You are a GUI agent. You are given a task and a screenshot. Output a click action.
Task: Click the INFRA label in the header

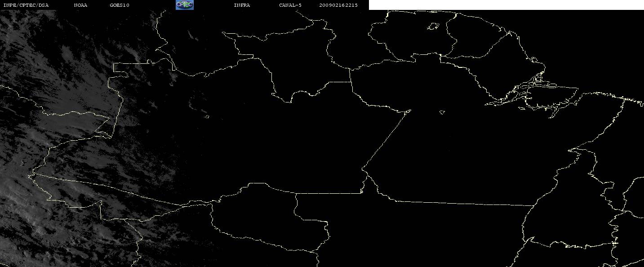tap(242, 5)
